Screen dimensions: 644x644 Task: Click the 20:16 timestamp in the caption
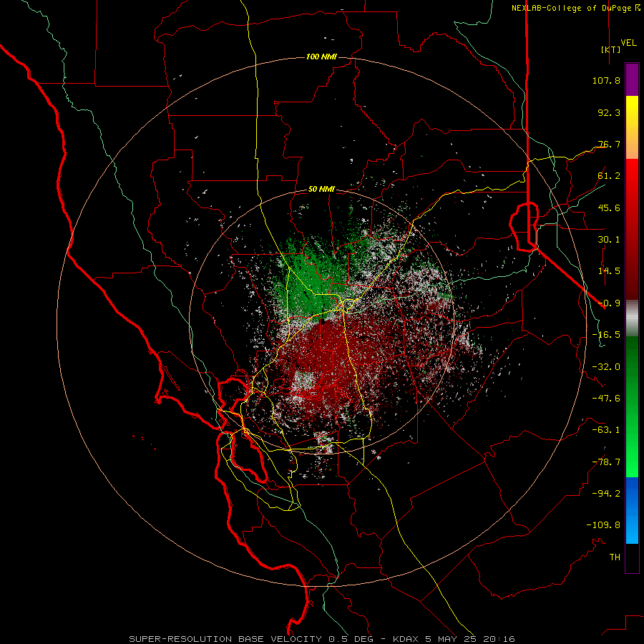499,639
